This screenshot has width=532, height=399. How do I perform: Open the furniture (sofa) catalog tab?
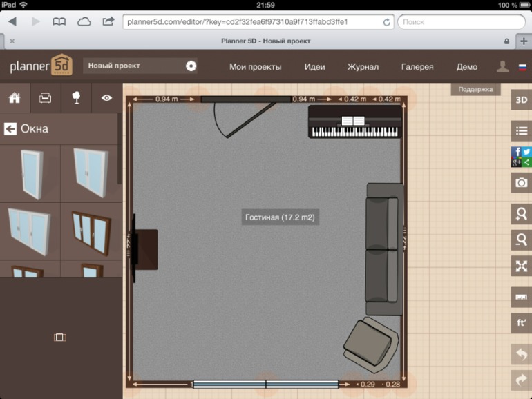45,98
